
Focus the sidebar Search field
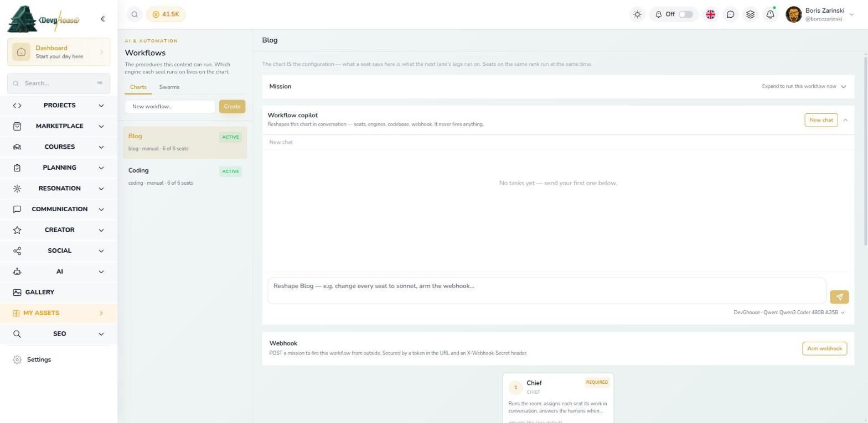click(59, 83)
